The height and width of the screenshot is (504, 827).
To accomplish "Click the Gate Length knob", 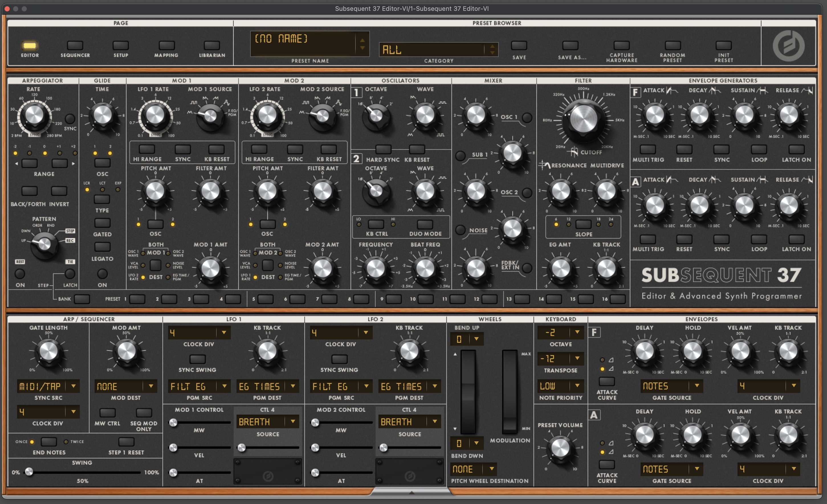I will point(48,351).
